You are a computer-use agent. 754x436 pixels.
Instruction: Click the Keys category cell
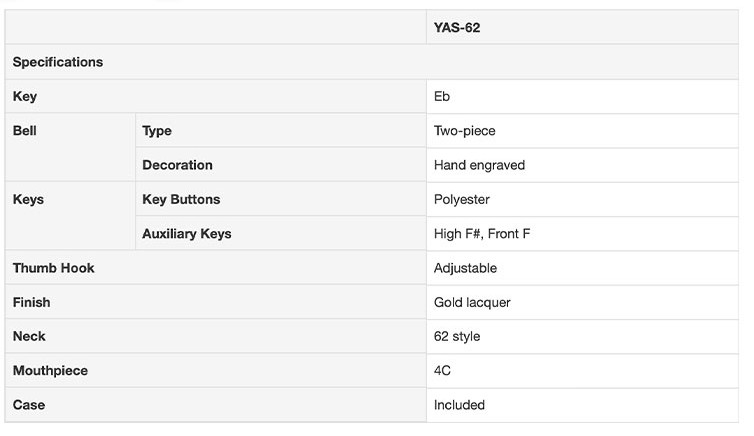(28, 199)
